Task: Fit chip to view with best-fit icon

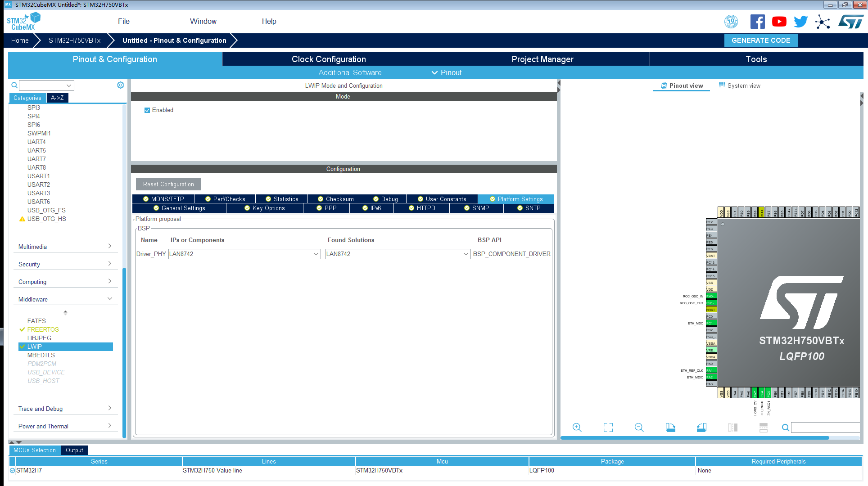Action: 608,427
